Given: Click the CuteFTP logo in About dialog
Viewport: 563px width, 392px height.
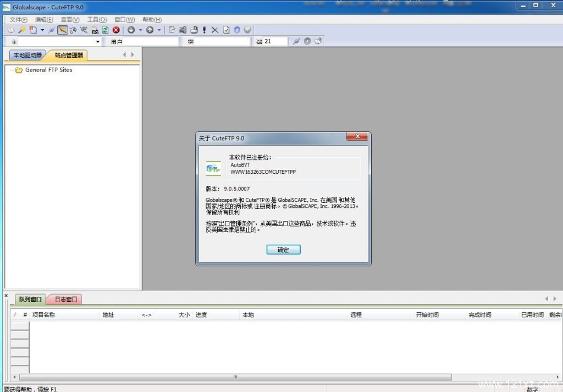Looking at the screenshot, I should tap(213, 168).
